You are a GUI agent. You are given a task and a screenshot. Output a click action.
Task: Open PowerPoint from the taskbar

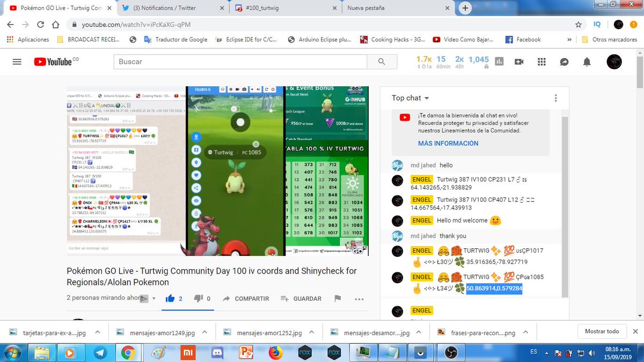246,352
